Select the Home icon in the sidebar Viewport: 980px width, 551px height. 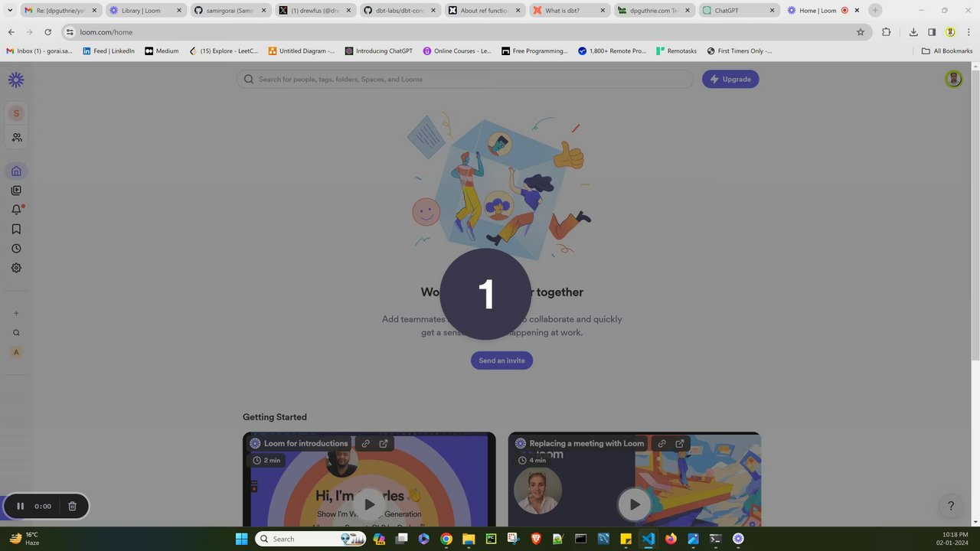16,171
